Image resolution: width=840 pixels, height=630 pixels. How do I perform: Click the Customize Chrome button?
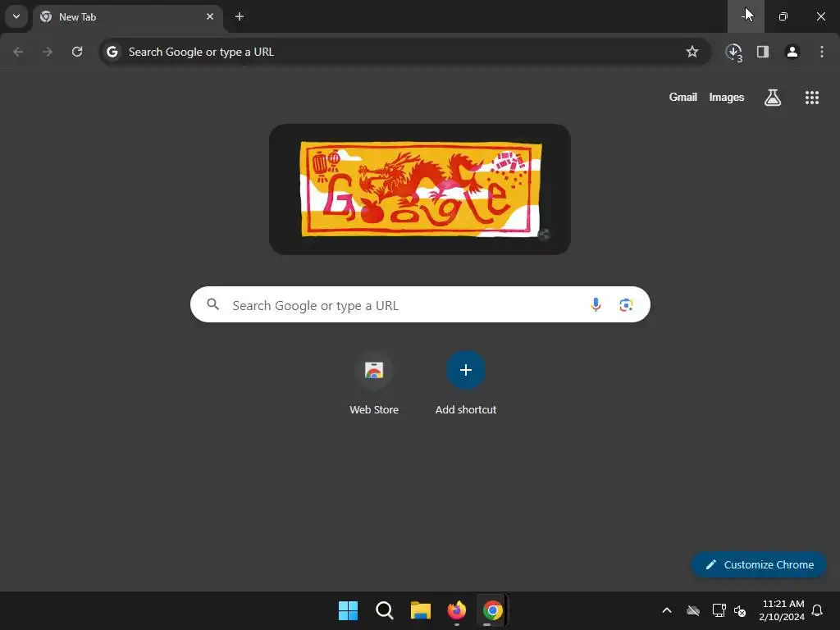(x=759, y=564)
